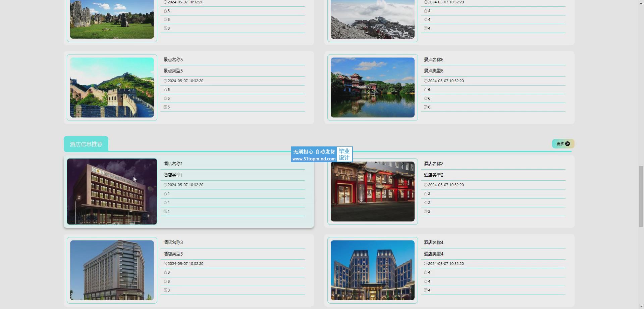Open the 酒店名称2 title link
Image resolution: width=644 pixels, height=309 pixels.
click(x=434, y=164)
